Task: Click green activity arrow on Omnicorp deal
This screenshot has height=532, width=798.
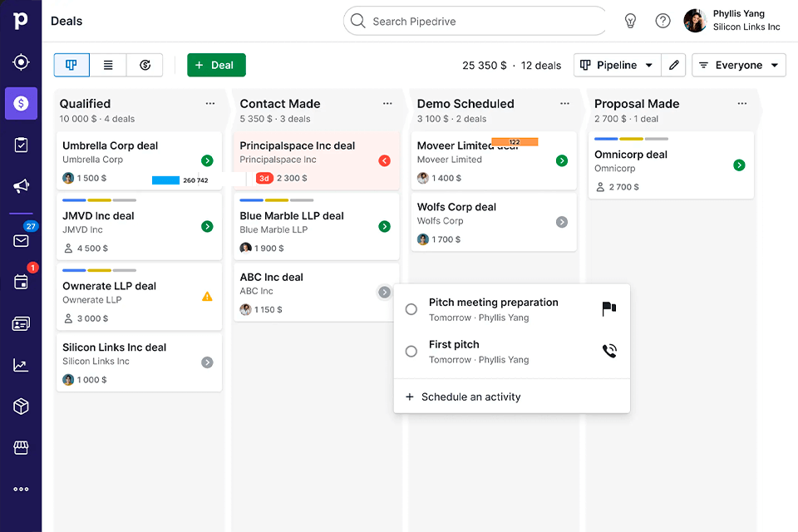Action: tap(740, 165)
